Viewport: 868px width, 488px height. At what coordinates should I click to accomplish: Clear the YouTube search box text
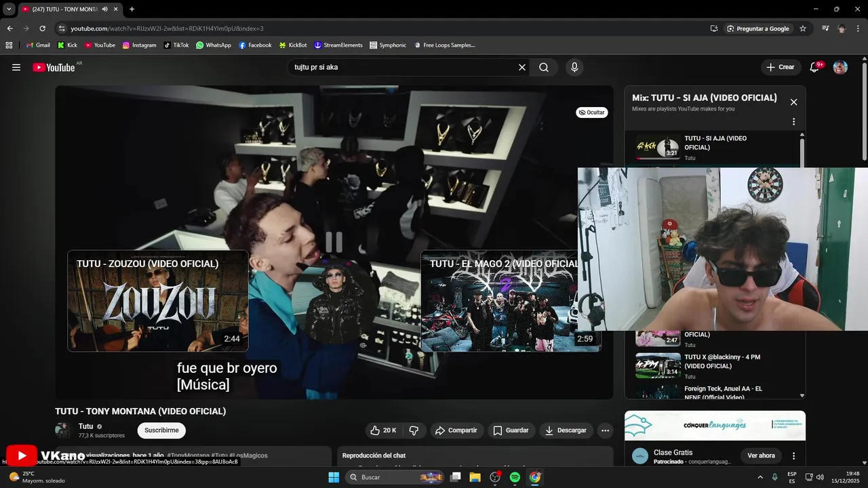[522, 67]
